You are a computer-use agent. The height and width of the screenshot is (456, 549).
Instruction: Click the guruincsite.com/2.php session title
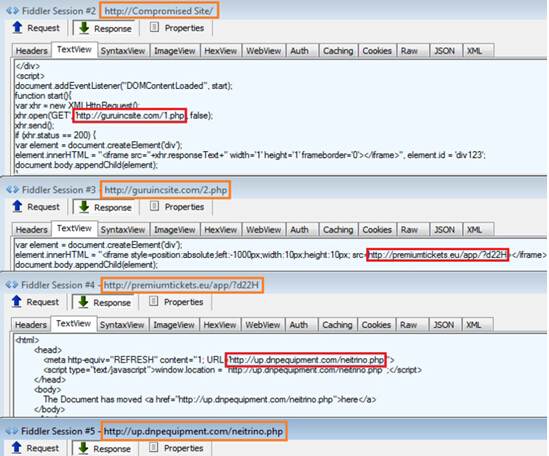[166, 190]
